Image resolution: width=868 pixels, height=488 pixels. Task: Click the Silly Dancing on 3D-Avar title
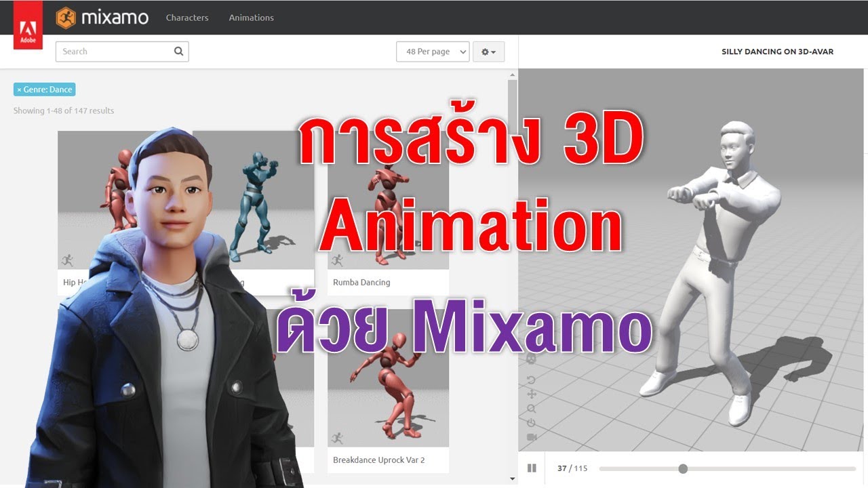pyautogui.click(x=777, y=52)
